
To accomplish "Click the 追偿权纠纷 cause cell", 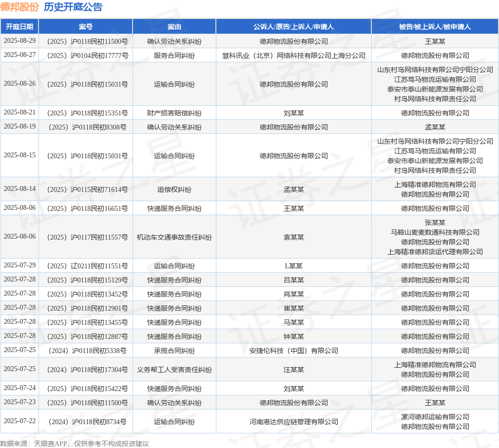I will [x=174, y=189].
